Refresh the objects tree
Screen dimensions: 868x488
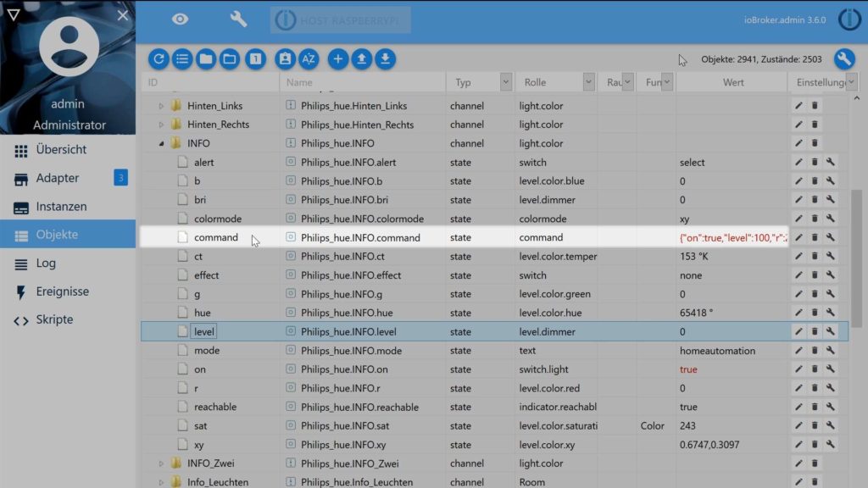[159, 59]
